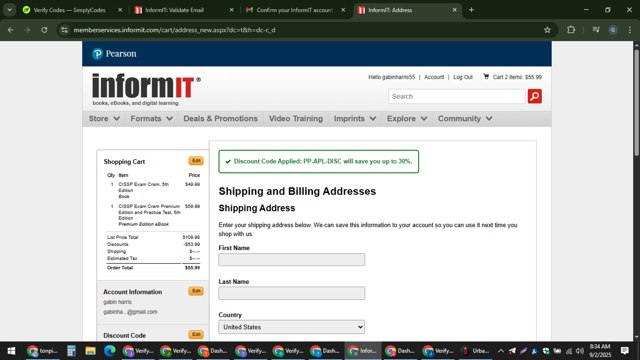Open a new browser tab

pyautogui.click(x=471, y=10)
